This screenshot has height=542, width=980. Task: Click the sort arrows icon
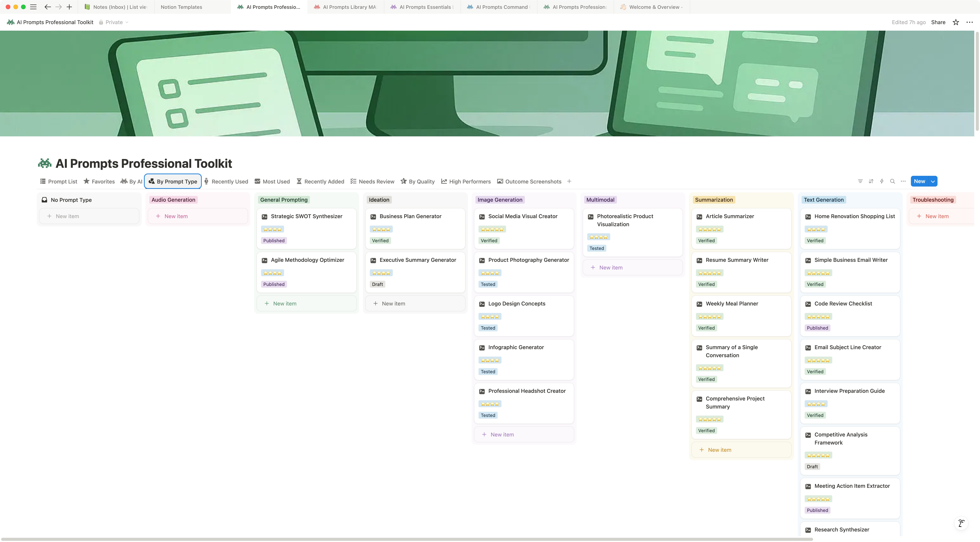pos(871,181)
